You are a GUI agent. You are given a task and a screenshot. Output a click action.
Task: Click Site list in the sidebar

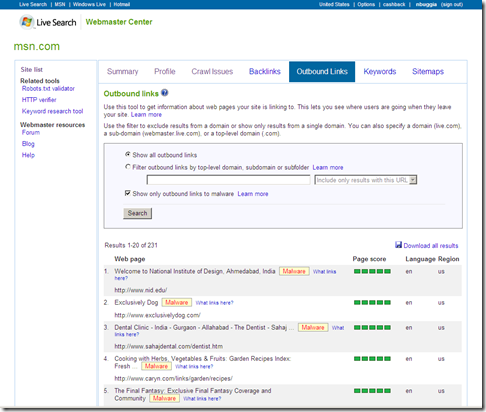(32, 69)
